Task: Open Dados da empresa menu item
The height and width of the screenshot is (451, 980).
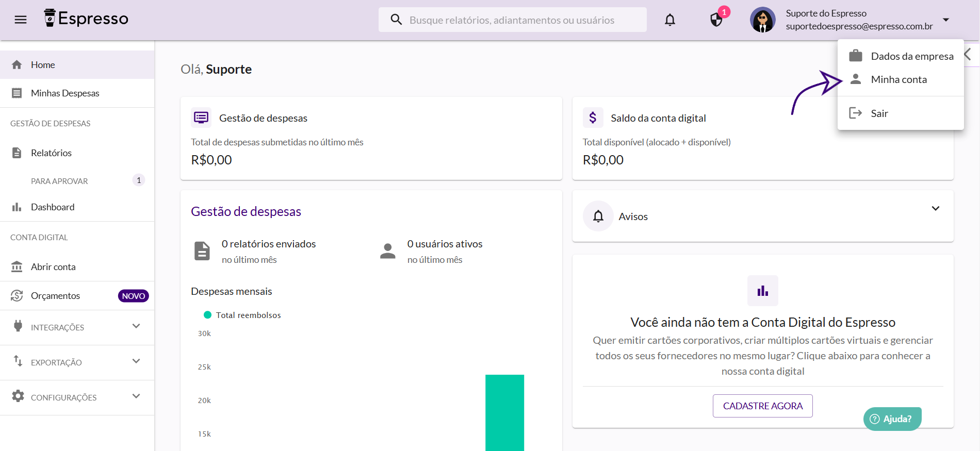Action: 901,56
